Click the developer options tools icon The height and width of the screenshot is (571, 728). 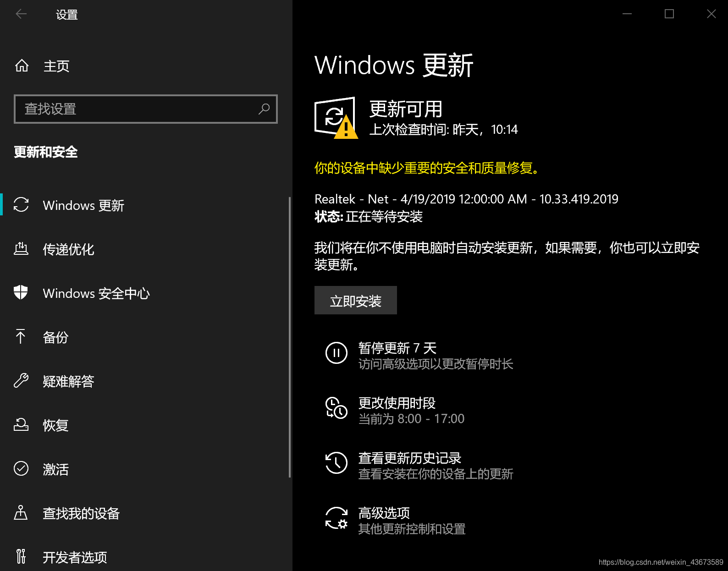point(21,556)
